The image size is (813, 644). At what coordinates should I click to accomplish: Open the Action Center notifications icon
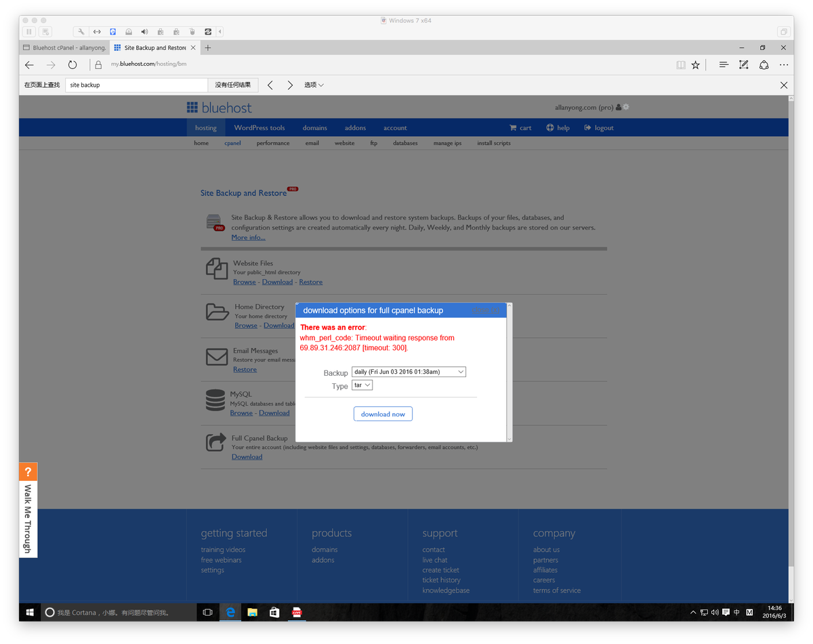click(726, 612)
